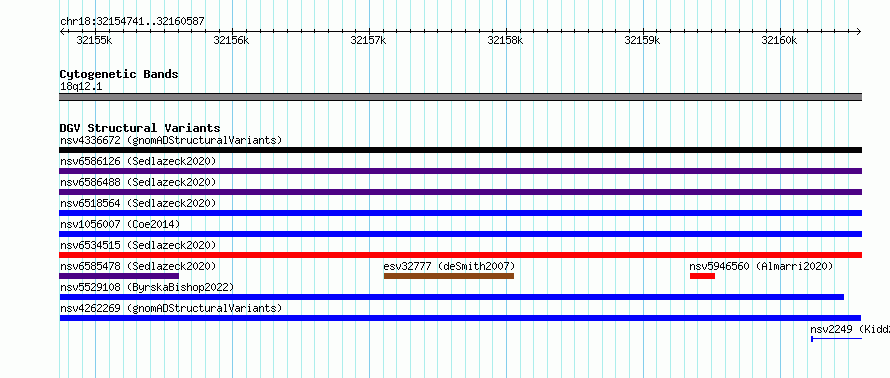Click the DGV Structural Variants track title
The image size is (890, 378).
[140, 128]
